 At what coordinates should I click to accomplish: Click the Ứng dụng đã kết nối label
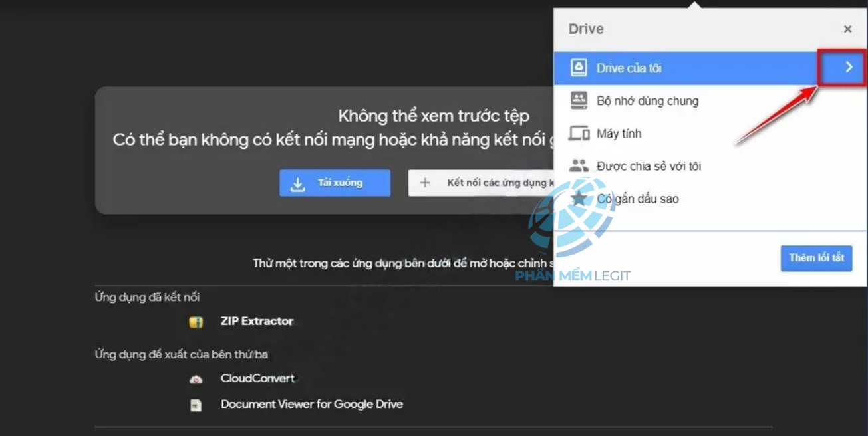(x=147, y=297)
